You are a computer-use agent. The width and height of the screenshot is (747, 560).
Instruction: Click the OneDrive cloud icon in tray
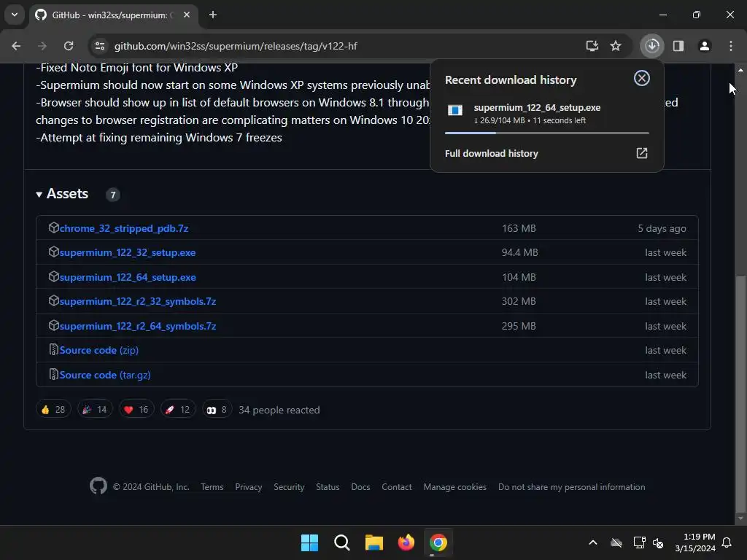click(x=616, y=542)
